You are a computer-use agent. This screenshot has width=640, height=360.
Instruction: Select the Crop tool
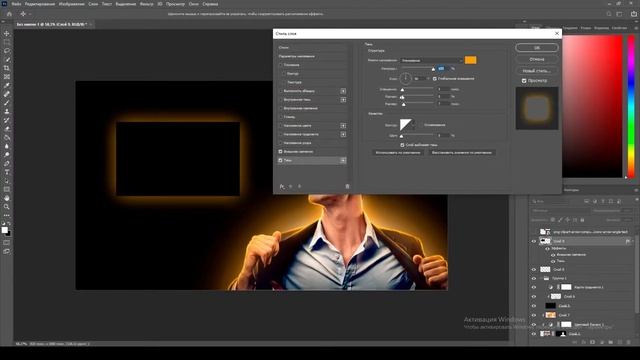pyautogui.click(x=7, y=68)
